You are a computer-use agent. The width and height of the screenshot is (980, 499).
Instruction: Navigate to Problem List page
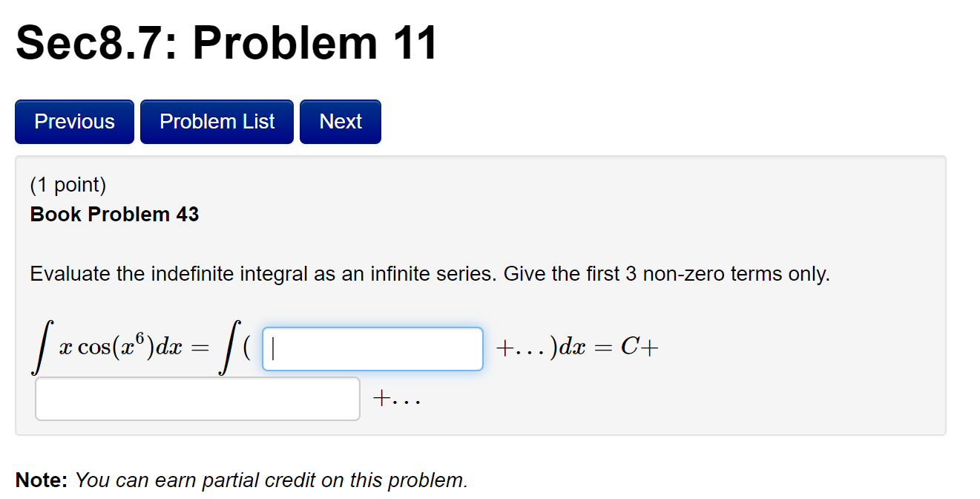click(217, 121)
